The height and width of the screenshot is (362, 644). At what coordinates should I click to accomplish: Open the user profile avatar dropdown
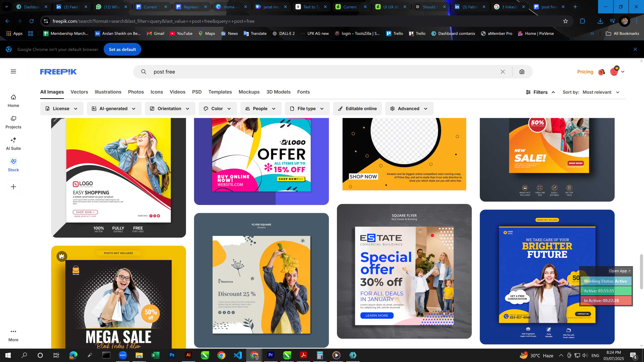(617, 72)
